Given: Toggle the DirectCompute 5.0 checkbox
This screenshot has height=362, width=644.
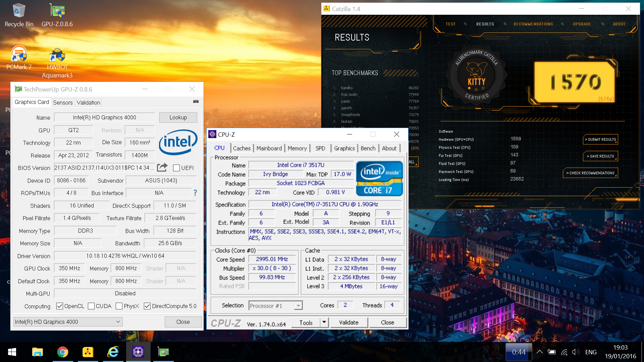Looking at the screenshot, I should tap(147, 306).
